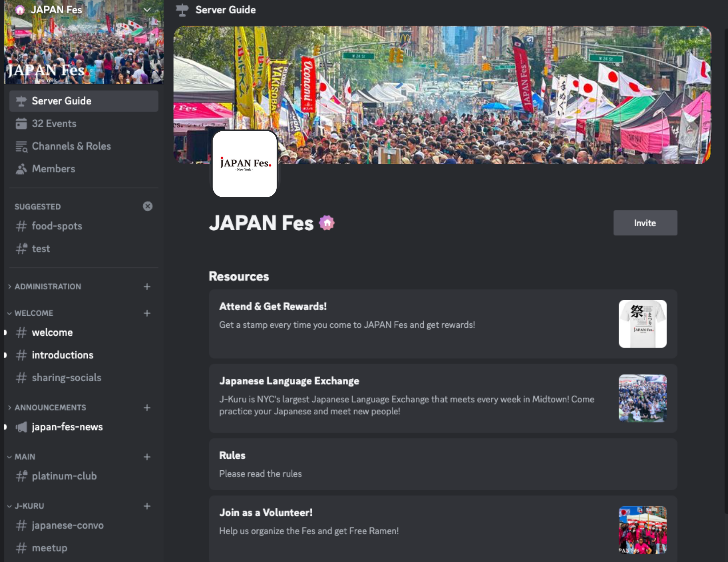Add a channel to the J-Kuru category
The image size is (728, 562).
coord(147,506)
